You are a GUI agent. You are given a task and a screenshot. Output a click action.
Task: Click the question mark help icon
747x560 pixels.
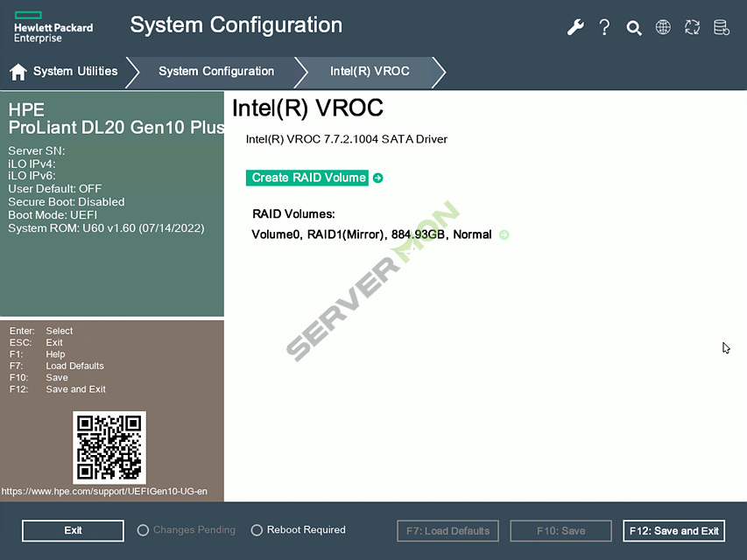click(604, 27)
